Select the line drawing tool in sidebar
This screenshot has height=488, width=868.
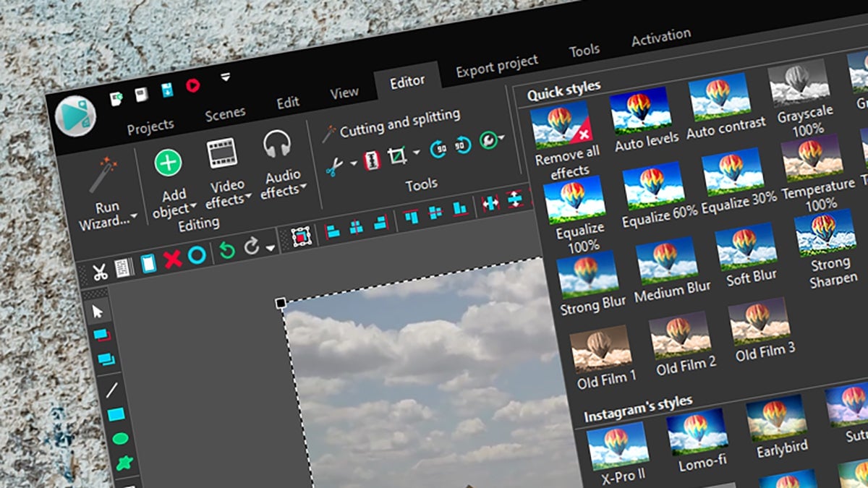112,390
